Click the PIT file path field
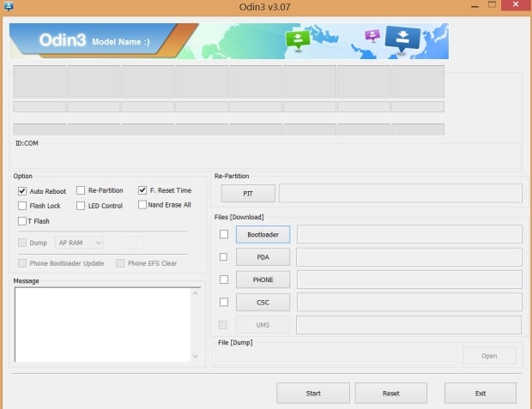Viewport: 532px width, 409px height. click(401, 193)
